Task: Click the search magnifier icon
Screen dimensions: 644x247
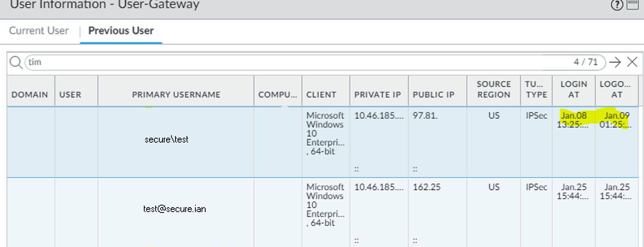Action: [16, 63]
